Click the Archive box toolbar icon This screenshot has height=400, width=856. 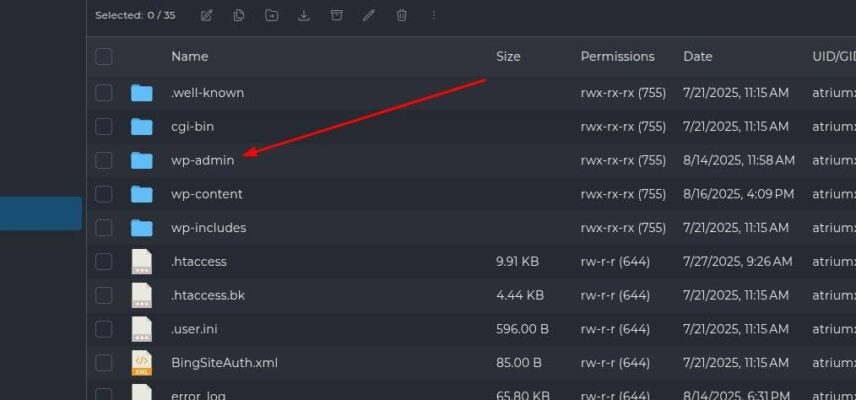point(337,15)
